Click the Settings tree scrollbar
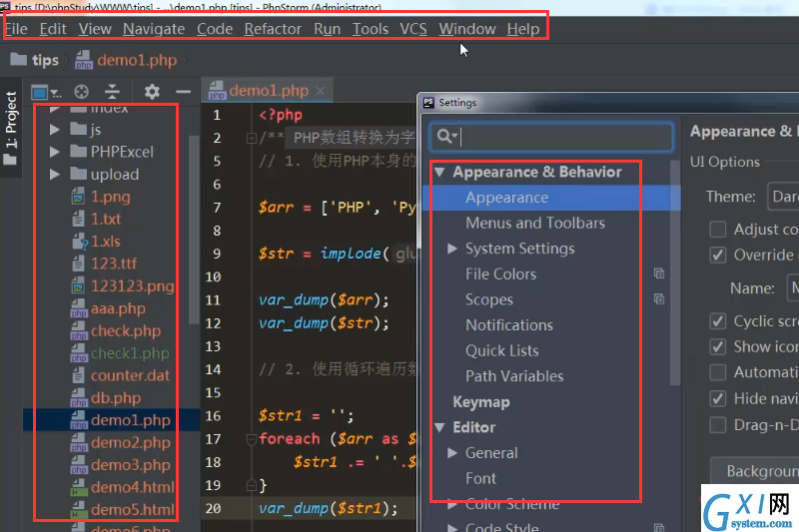Viewport: 799px width, 532px height. (x=675, y=272)
